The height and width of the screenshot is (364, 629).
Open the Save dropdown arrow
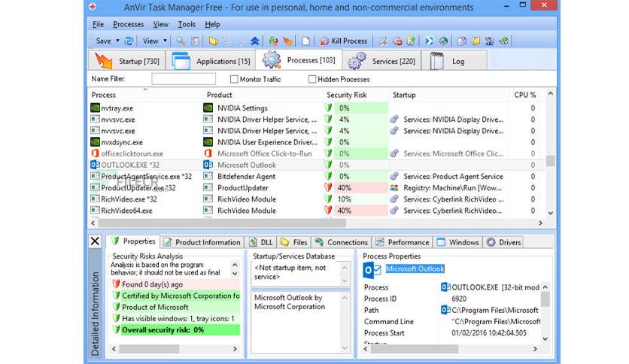(117, 41)
